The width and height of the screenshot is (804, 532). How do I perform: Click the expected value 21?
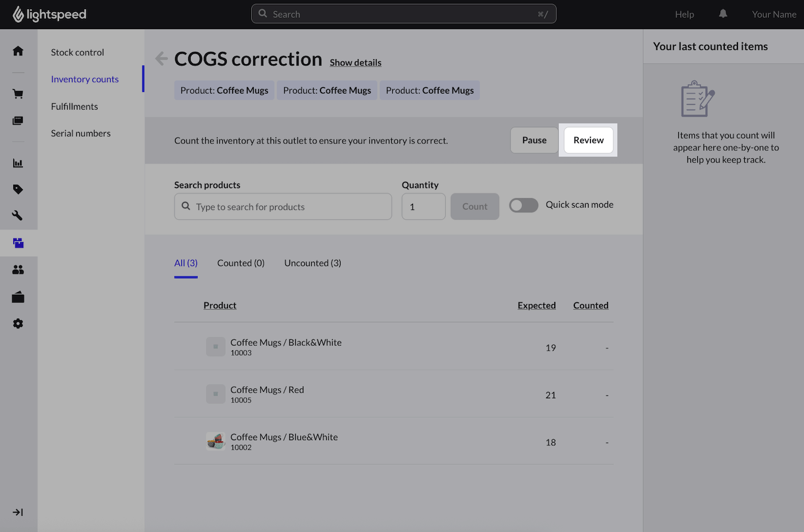551,395
